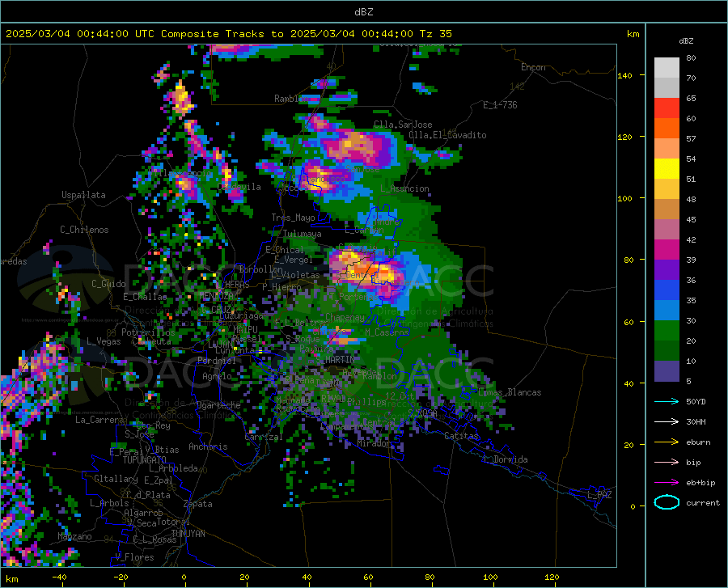This screenshot has width=728, height=588.
Task: Click the Anchoris location label
Action: pyautogui.click(x=208, y=447)
